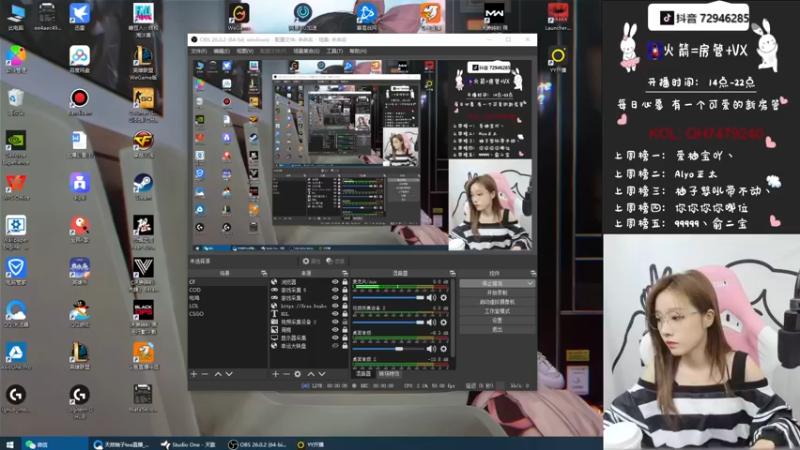Pop out the Controls (控件) dock
This screenshot has height=450, width=800.
coord(533,273)
